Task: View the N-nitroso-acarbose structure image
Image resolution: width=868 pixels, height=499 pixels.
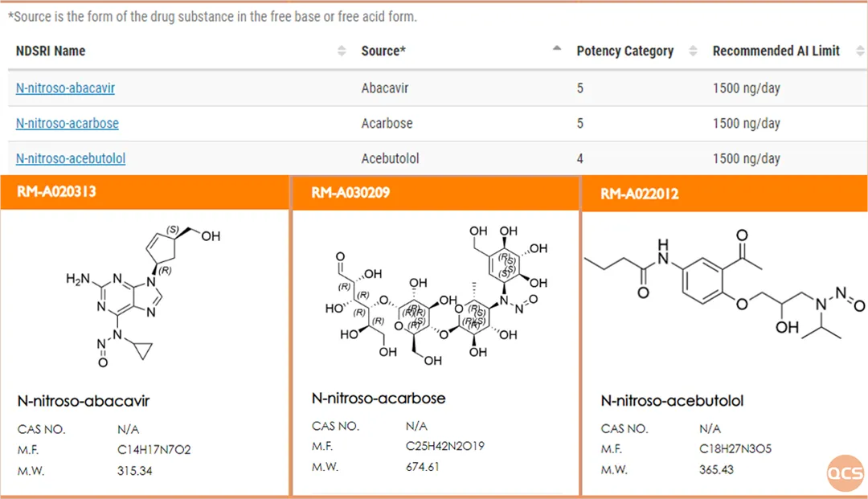Action: (x=436, y=296)
